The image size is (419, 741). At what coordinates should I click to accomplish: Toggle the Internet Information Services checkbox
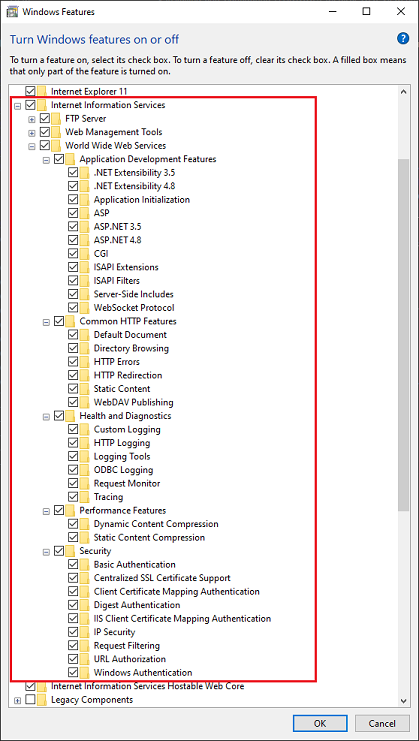[30, 105]
